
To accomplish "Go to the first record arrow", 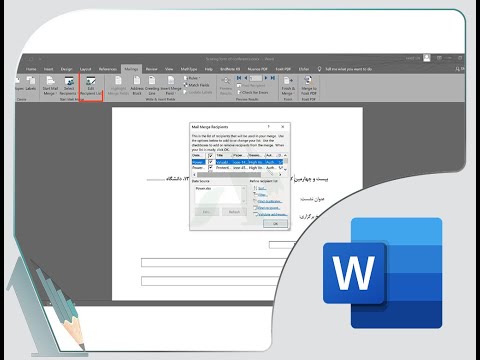I will pos(239,78).
